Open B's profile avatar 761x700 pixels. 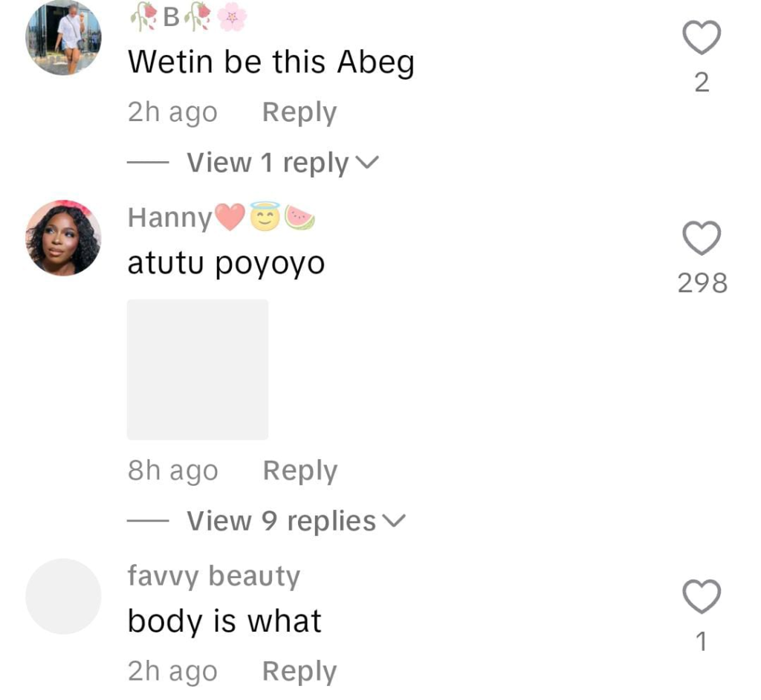click(x=64, y=37)
